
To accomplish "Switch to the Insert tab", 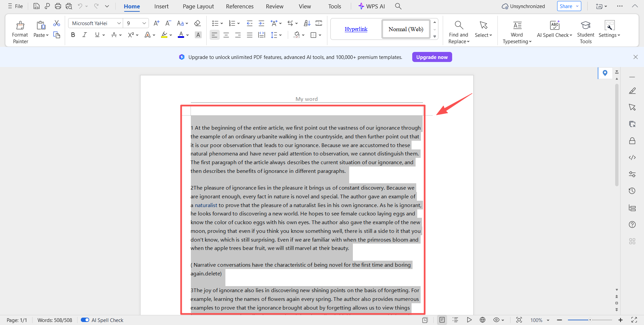I will coord(161,6).
